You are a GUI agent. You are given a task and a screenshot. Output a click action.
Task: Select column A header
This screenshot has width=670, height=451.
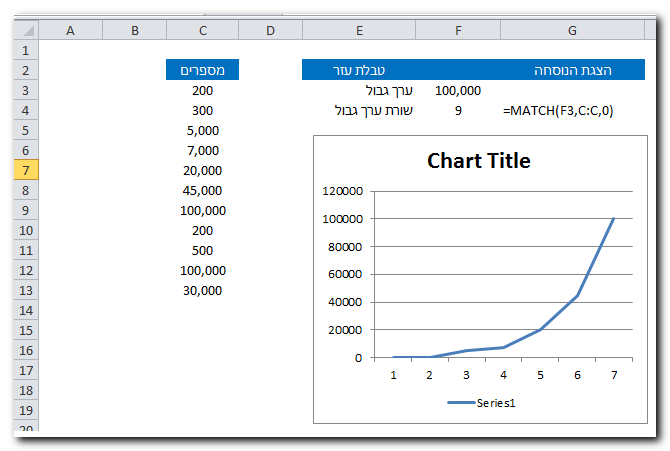tap(70, 31)
